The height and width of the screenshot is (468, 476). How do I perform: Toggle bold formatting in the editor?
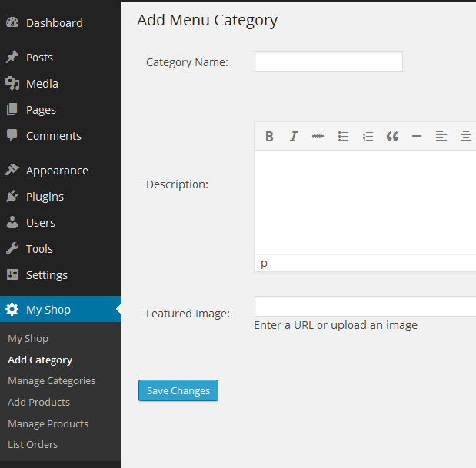(269, 136)
